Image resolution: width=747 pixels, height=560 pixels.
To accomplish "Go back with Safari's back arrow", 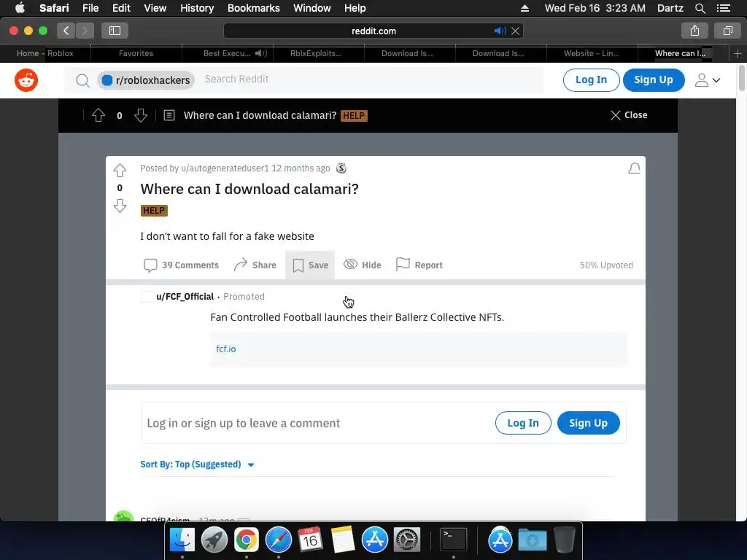I will click(66, 31).
